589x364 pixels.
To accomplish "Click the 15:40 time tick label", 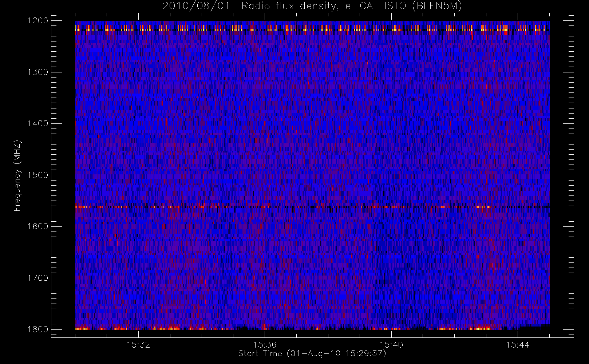I will click(x=391, y=345).
